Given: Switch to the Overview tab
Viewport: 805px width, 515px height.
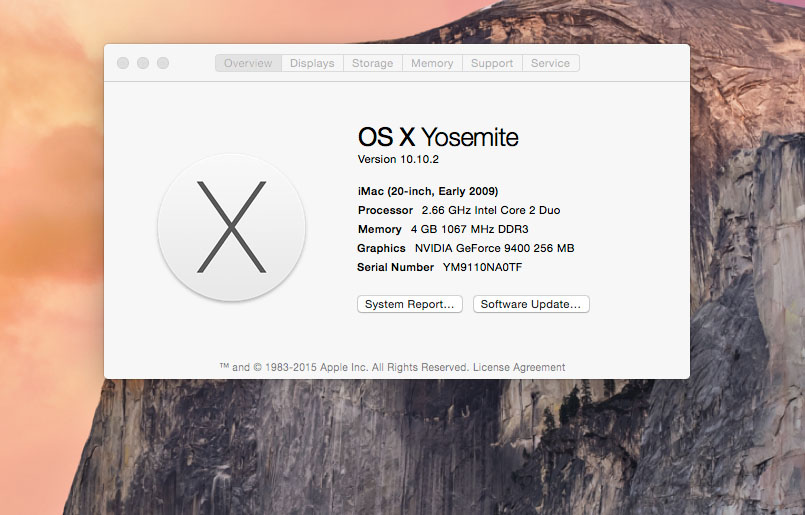Looking at the screenshot, I should (248, 63).
